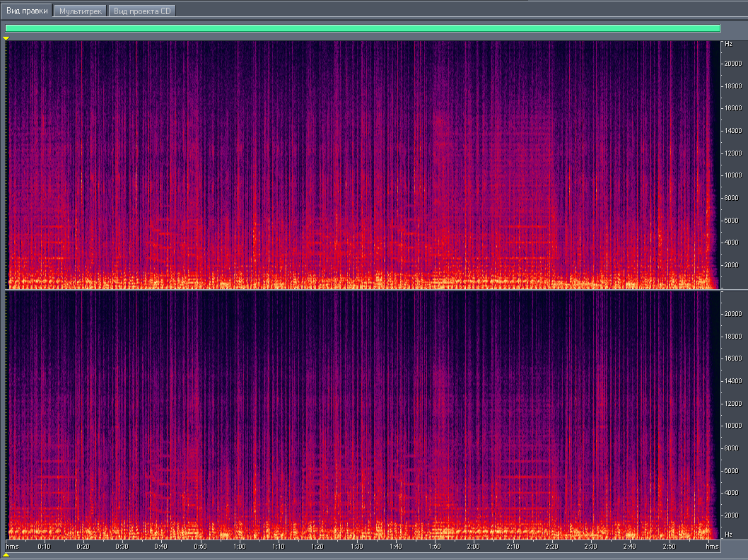Switch to the Мультитрек tab

pyautogui.click(x=81, y=11)
